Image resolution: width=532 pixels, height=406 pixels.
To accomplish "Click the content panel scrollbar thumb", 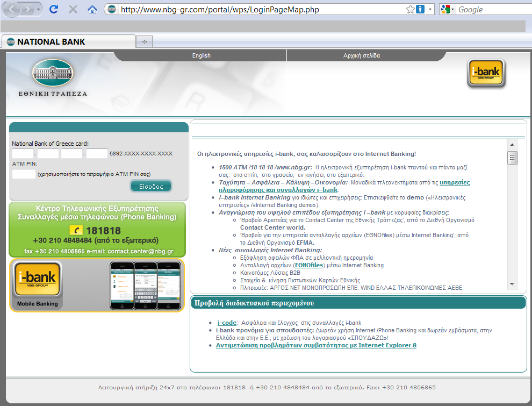I will (x=512, y=158).
